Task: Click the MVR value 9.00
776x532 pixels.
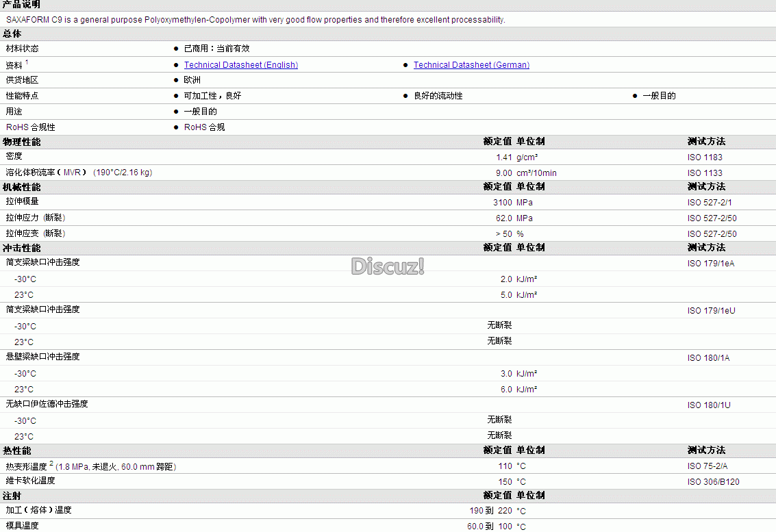Action: 504,173
